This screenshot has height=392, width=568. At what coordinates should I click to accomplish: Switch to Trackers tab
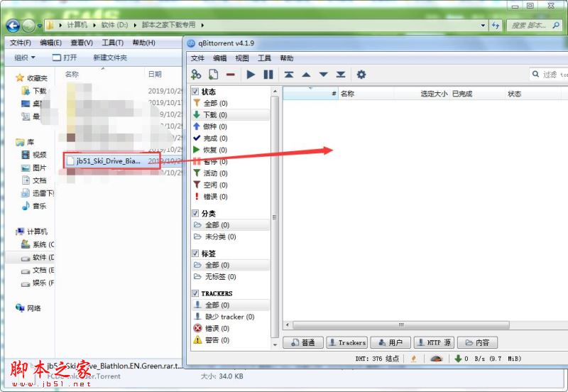tap(347, 342)
